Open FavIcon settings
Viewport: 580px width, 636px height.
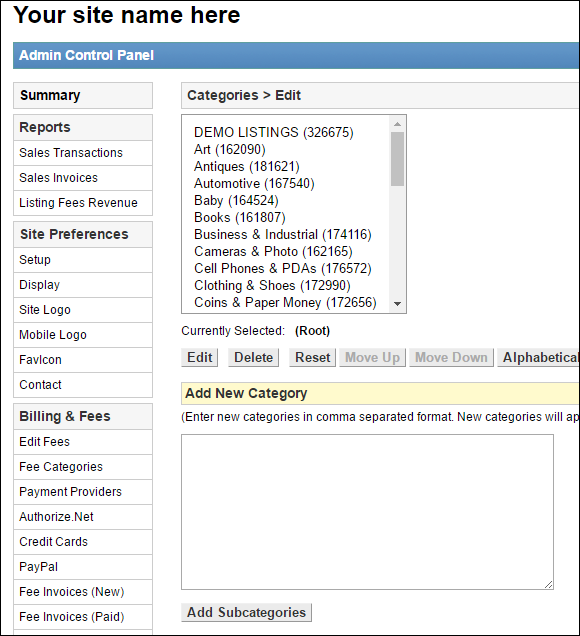click(x=83, y=360)
